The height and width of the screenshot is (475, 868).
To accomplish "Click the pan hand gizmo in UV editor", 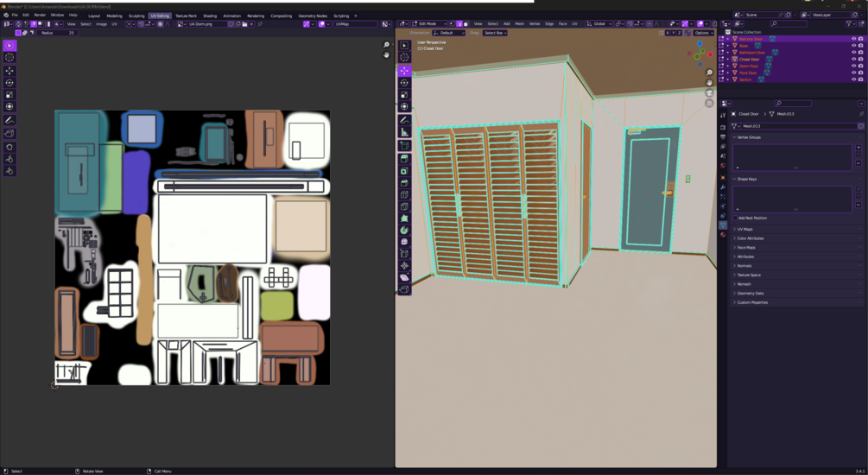I will coord(386,54).
